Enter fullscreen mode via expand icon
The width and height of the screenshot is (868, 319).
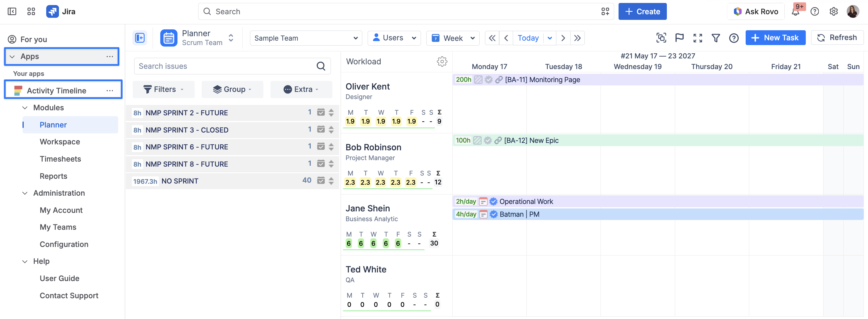[x=697, y=38]
